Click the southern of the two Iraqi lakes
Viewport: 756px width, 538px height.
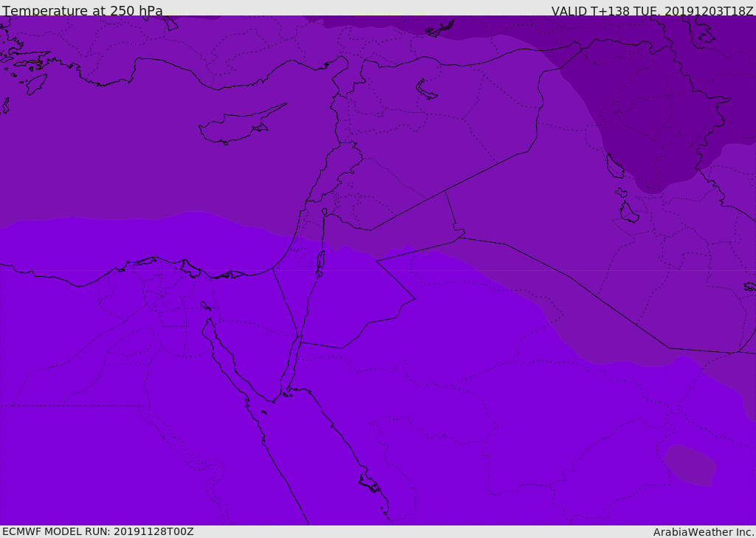pos(628,213)
